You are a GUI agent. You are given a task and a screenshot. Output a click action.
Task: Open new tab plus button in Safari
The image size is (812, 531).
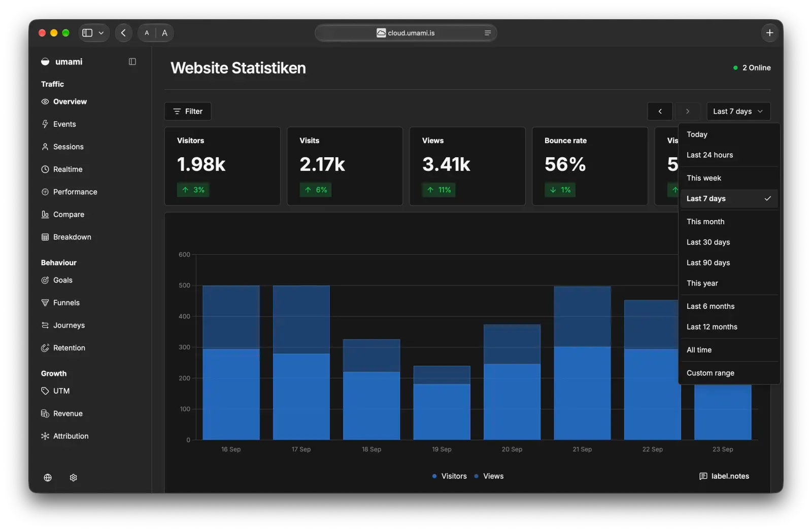[x=769, y=33]
